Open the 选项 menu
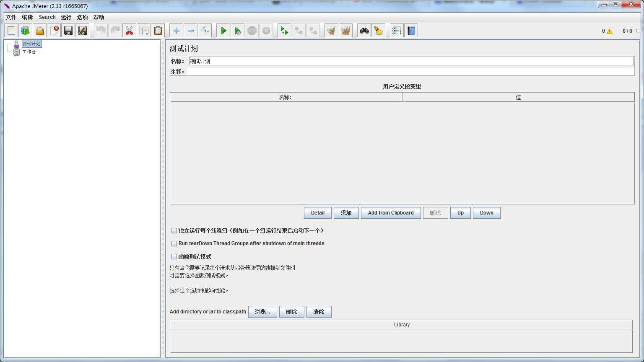Viewport: 644px width, 362px height. click(82, 17)
